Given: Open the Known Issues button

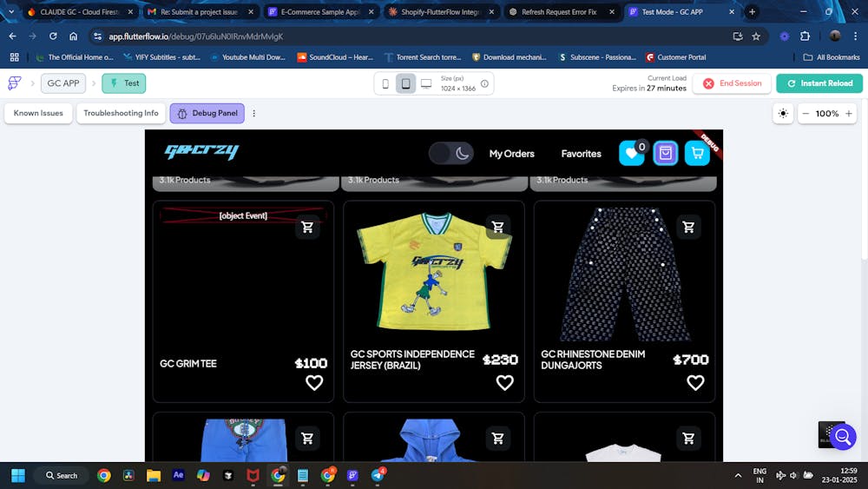Looking at the screenshot, I should (38, 113).
